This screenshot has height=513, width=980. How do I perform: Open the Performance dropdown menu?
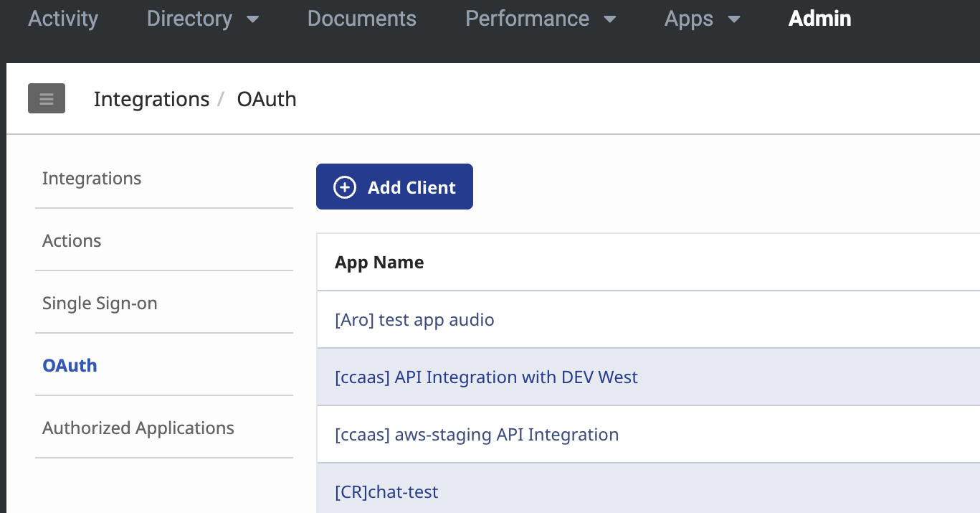pos(540,19)
